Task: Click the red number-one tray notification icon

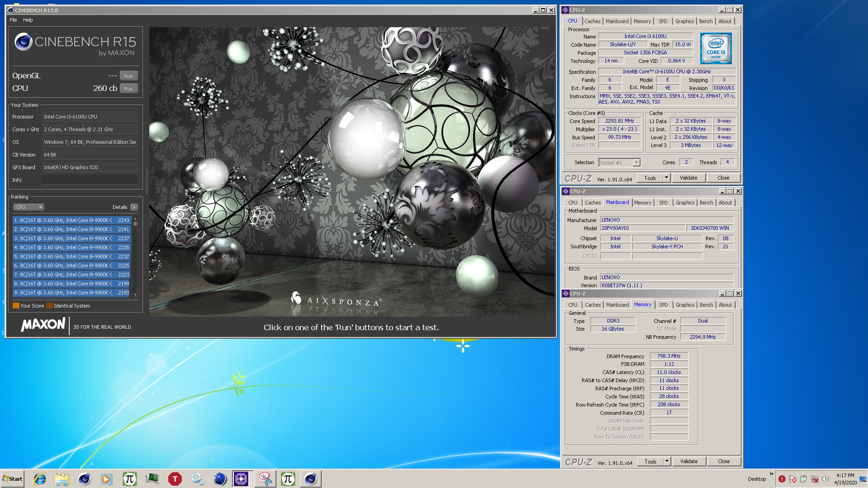Action: pos(782,479)
